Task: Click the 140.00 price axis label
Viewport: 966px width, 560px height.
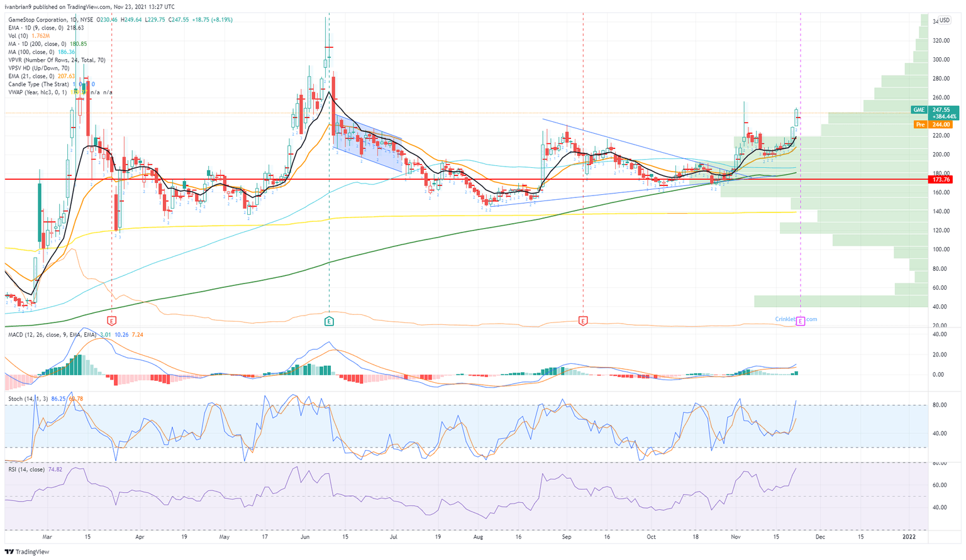Action: pos(941,212)
